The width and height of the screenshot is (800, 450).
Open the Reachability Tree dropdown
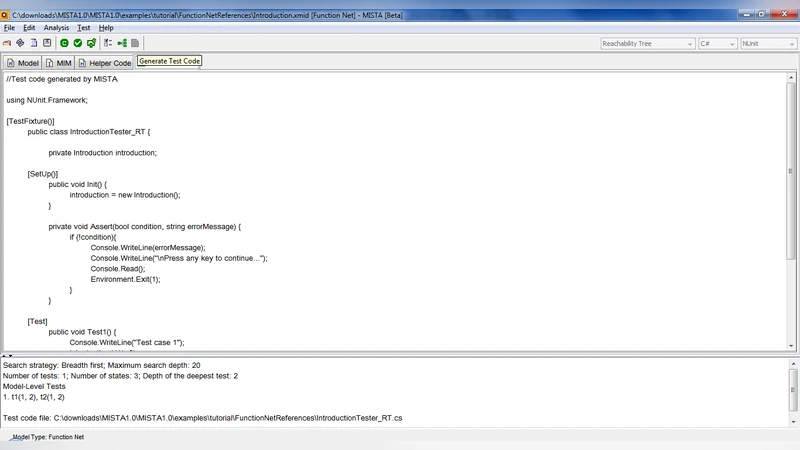tap(647, 44)
